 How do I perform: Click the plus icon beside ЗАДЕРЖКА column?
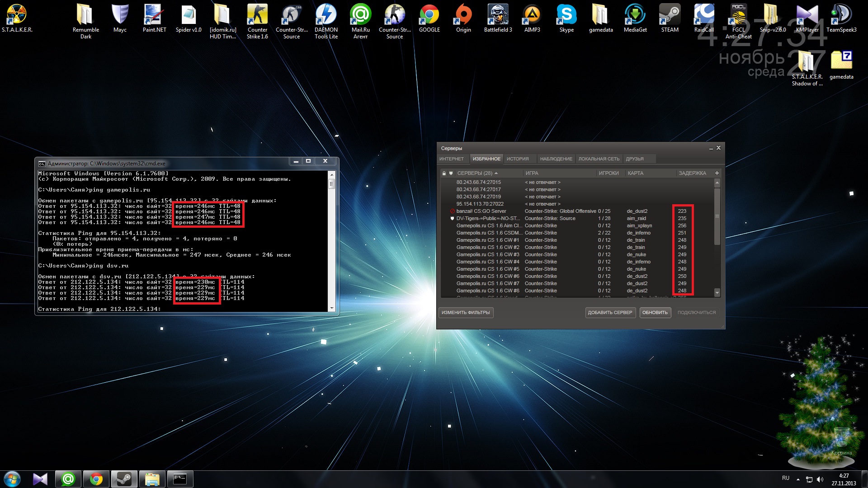717,173
